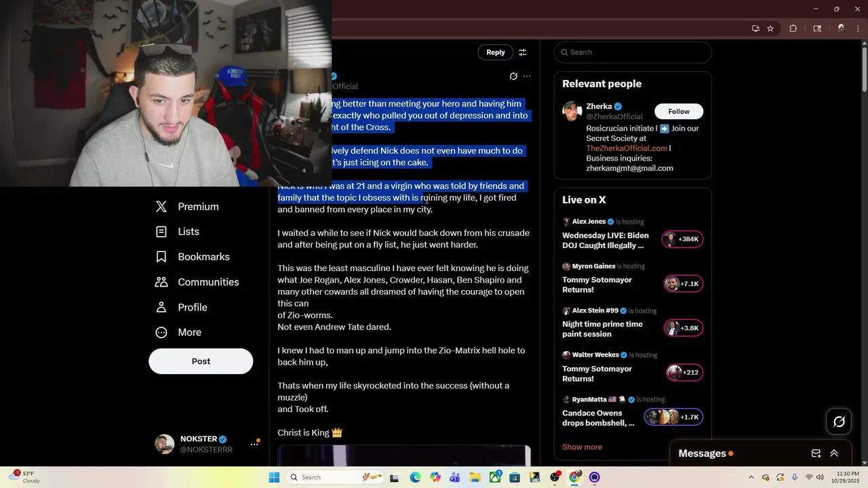Screen dimensions: 868x488
Task: Click the X search input field
Action: pos(633,52)
